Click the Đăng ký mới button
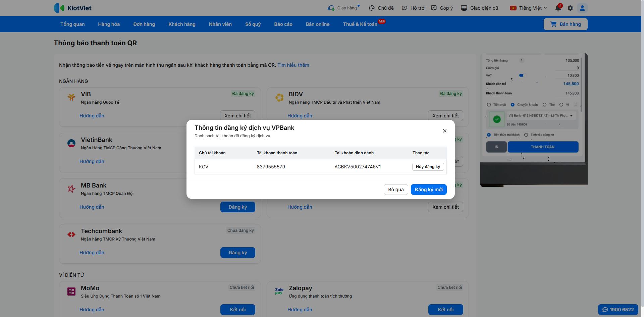 pyautogui.click(x=429, y=190)
